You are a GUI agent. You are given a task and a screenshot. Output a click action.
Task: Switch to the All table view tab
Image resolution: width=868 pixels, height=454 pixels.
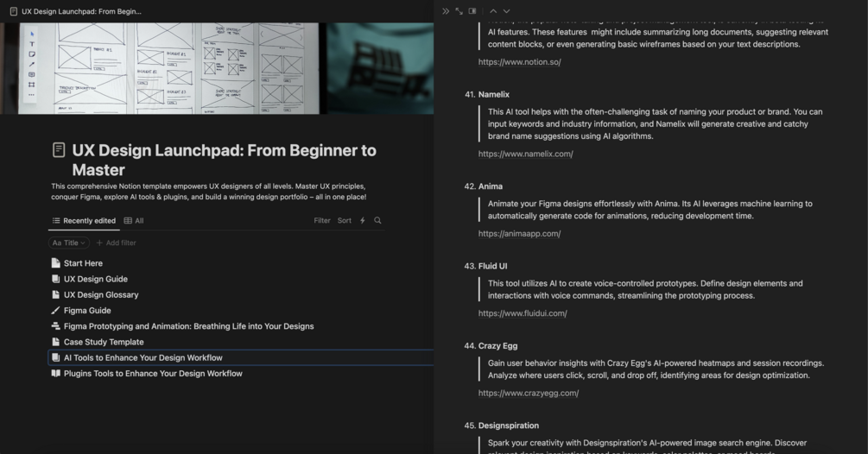[134, 221]
